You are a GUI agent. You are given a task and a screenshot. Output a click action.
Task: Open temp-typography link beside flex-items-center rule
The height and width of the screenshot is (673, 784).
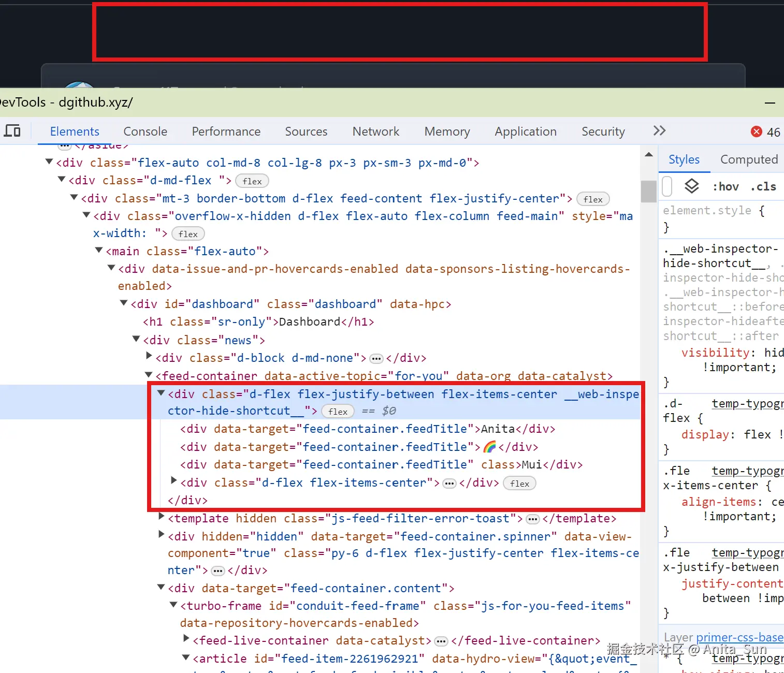coord(748,471)
